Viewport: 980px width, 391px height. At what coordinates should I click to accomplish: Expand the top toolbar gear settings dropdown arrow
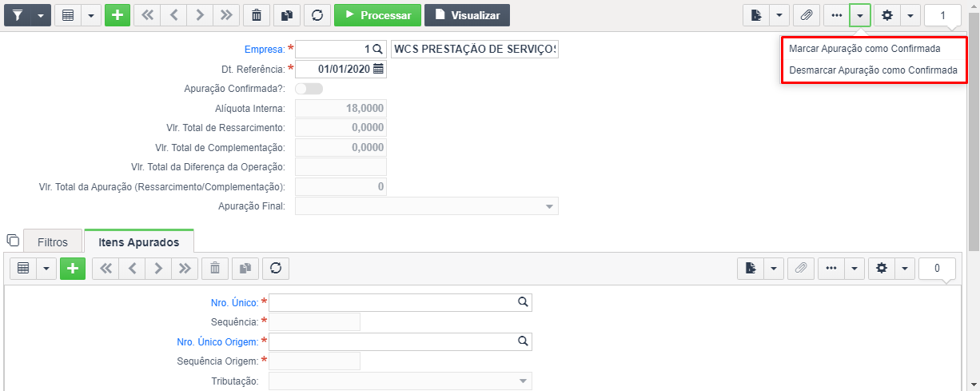pyautogui.click(x=910, y=15)
